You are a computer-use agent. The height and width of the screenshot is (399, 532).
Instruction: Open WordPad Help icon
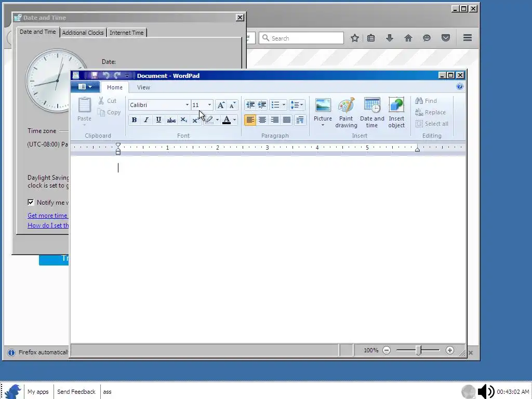tap(460, 87)
